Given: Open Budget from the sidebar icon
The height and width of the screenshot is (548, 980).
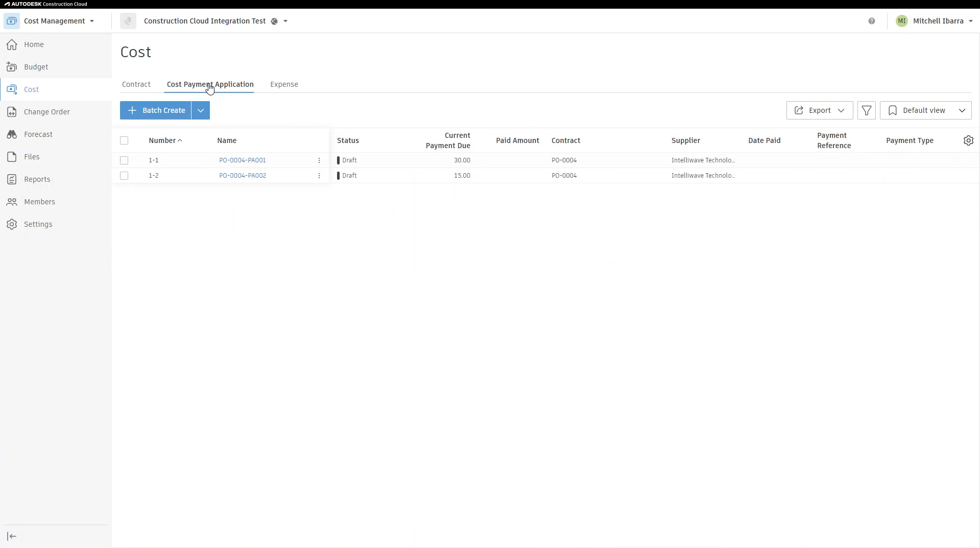Looking at the screenshot, I should [x=12, y=67].
